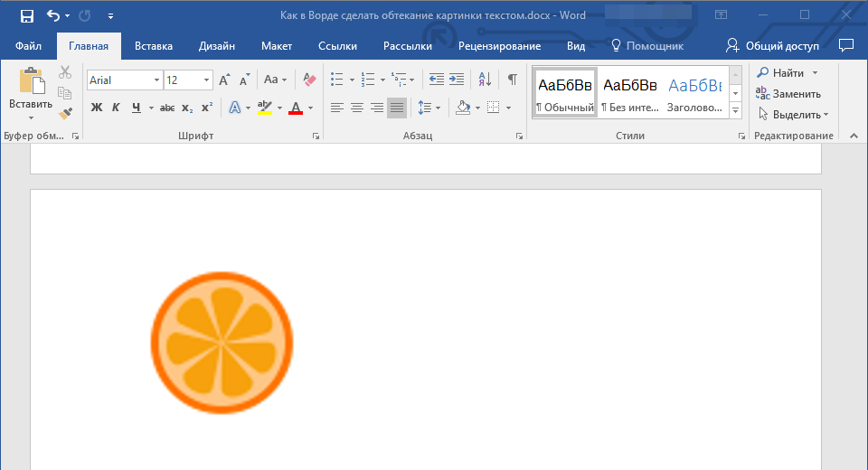
Task: Open the Ссылки tab
Action: coord(337,46)
